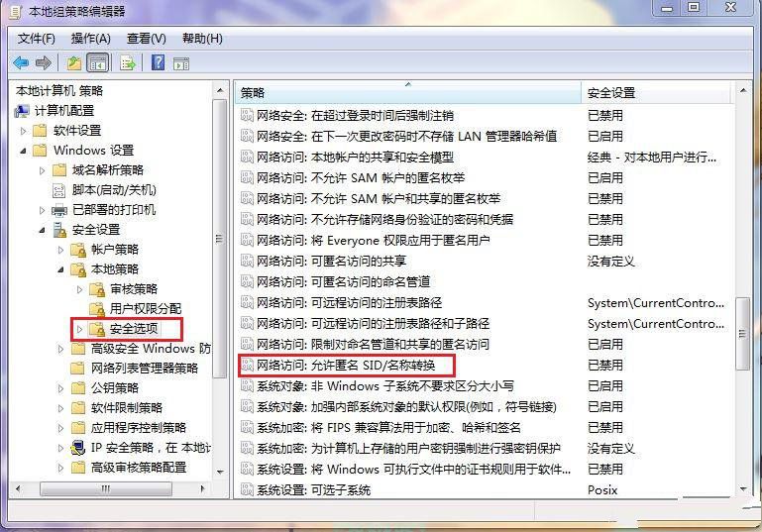The width and height of the screenshot is (762, 532).
Task: Click the Back arrow toolbar icon
Action: (x=22, y=62)
